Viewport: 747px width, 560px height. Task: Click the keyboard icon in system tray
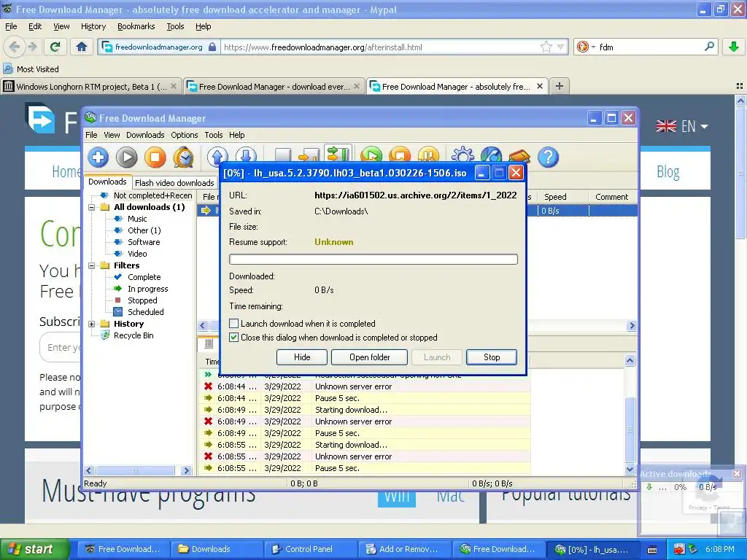(x=652, y=550)
